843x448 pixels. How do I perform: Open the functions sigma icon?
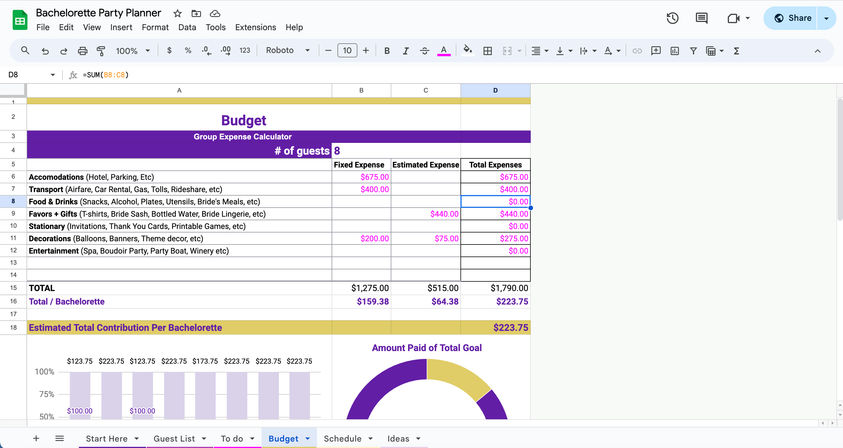737,51
